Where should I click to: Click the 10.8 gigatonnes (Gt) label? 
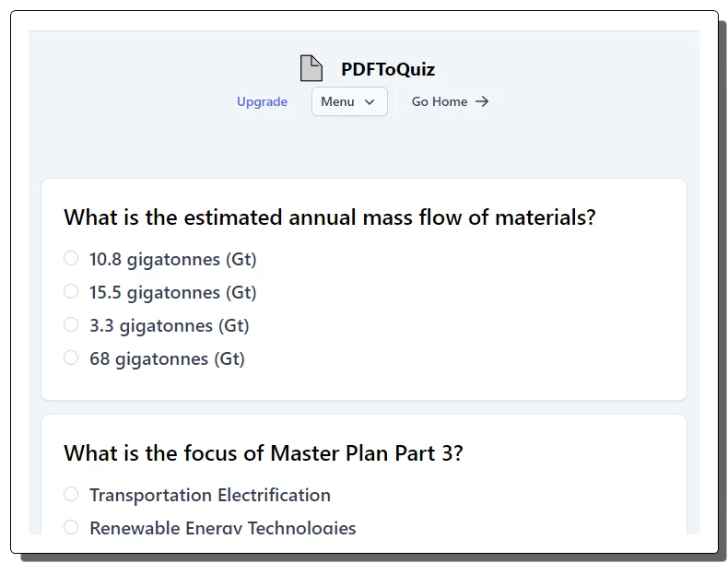tap(172, 259)
